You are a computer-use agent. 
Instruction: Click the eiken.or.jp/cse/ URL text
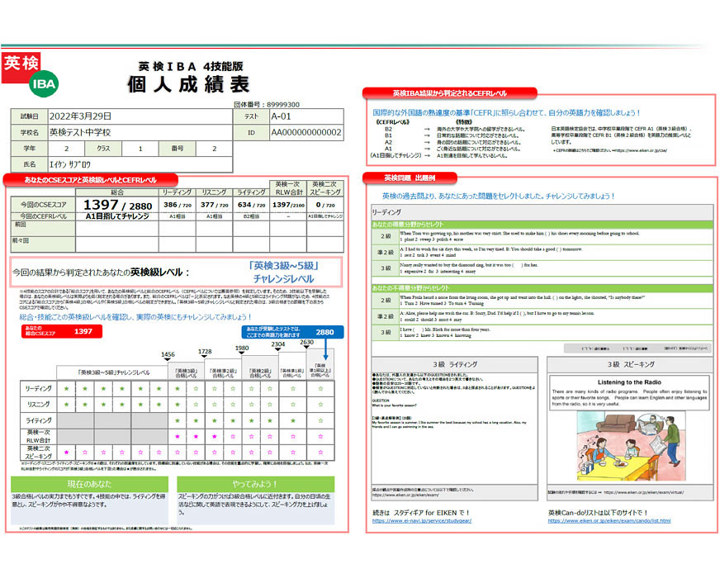click(x=641, y=150)
